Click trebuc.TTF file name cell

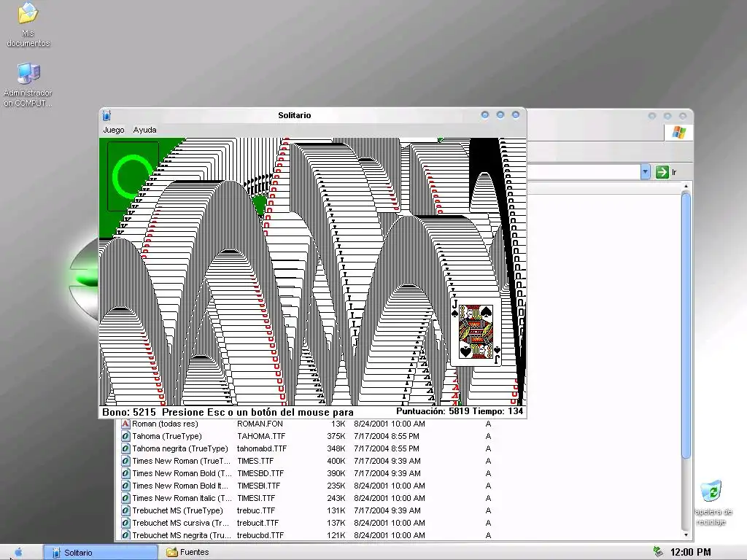(x=256, y=510)
